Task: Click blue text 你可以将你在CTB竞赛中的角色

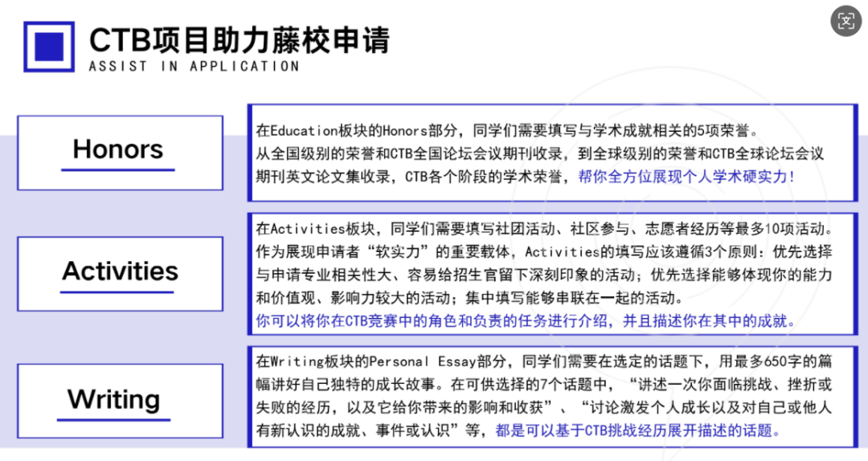Action: coord(526,320)
